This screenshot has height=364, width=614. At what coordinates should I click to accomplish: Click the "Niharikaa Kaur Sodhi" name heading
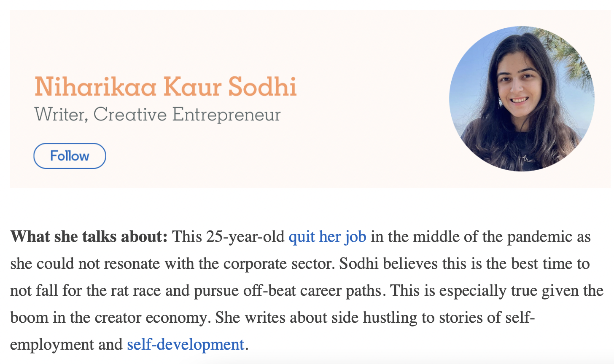pyautogui.click(x=166, y=87)
